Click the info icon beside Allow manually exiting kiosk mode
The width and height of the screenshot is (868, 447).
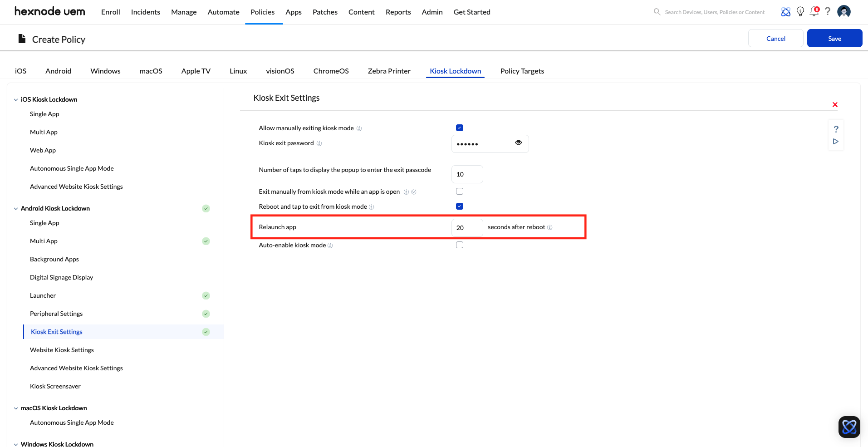(359, 128)
